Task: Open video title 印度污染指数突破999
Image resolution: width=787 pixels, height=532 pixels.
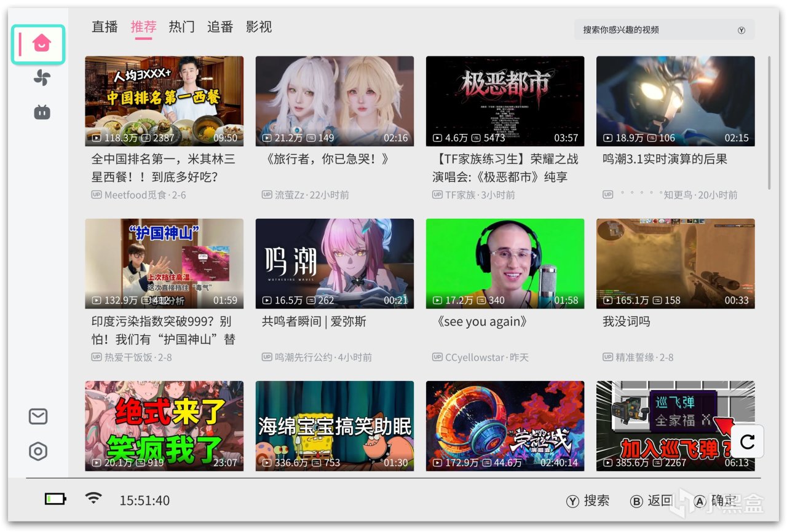Action: point(164,330)
